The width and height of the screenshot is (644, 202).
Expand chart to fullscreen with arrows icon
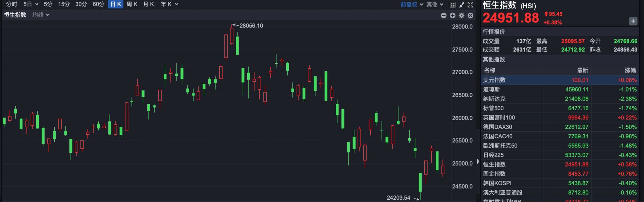471,5
